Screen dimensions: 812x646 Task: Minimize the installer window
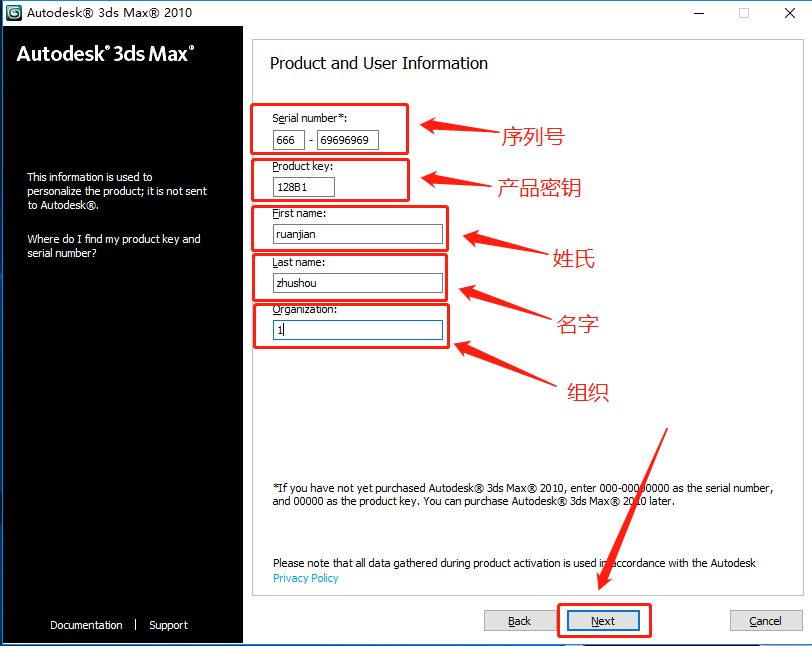pos(699,13)
